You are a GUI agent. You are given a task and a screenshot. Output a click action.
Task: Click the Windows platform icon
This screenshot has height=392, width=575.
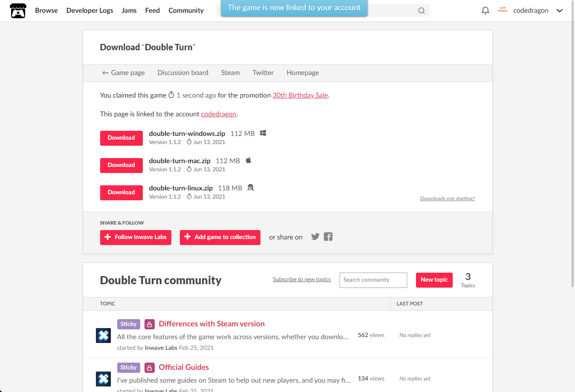point(263,133)
